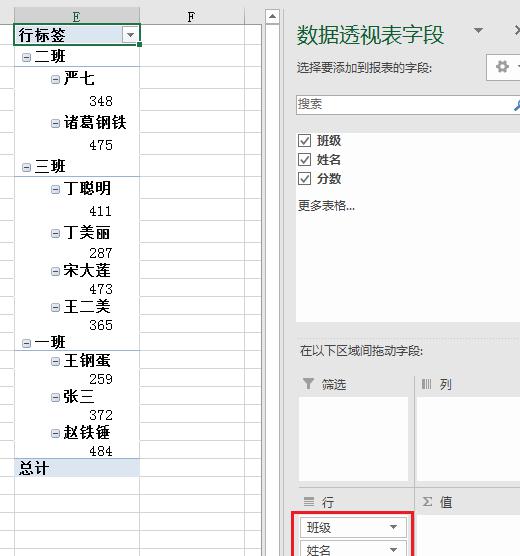Collapse the 丁美丽 row
Viewport: 520px width, 556px height.
tap(55, 233)
